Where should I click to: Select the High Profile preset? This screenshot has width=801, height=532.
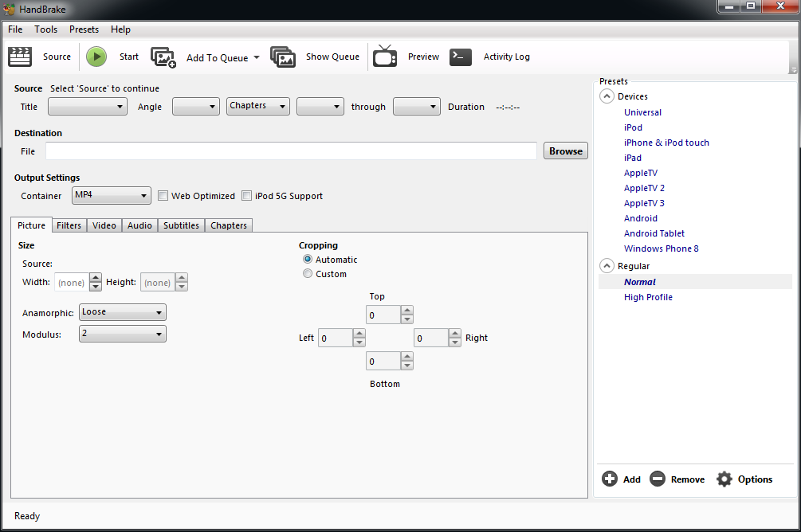tap(648, 297)
